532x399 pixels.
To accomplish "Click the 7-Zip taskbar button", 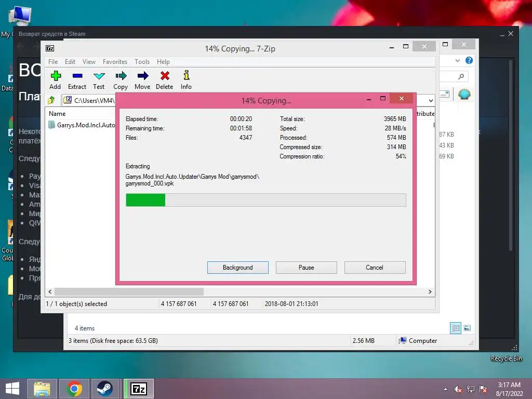I will (x=138, y=389).
